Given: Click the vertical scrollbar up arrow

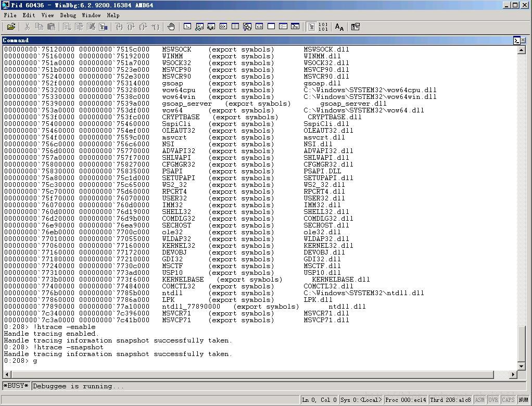Looking at the screenshot, I should tap(522, 50).
